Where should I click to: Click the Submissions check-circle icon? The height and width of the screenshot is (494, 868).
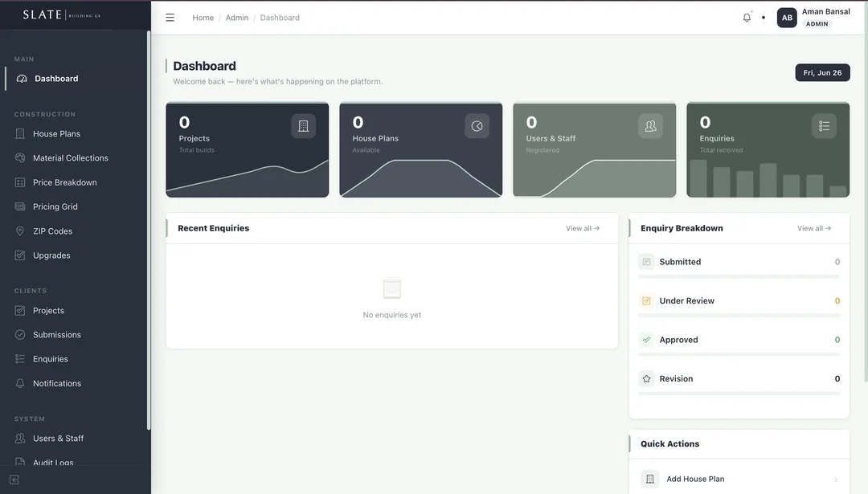(x=20, y=335)
